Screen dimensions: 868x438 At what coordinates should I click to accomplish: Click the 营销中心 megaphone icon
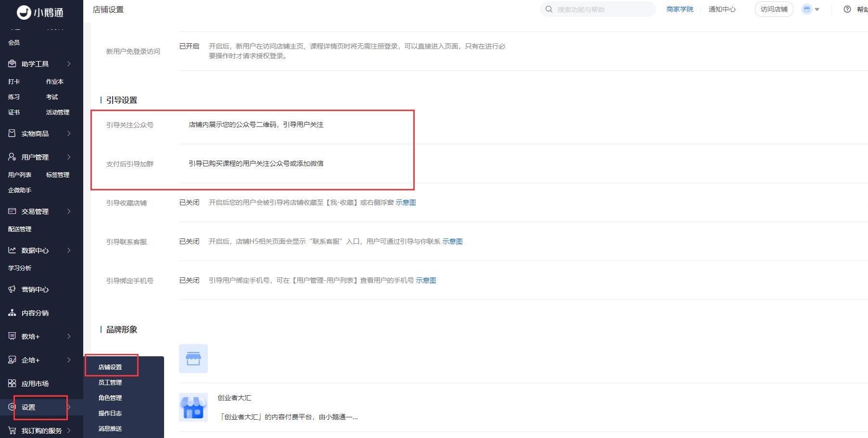12,289
